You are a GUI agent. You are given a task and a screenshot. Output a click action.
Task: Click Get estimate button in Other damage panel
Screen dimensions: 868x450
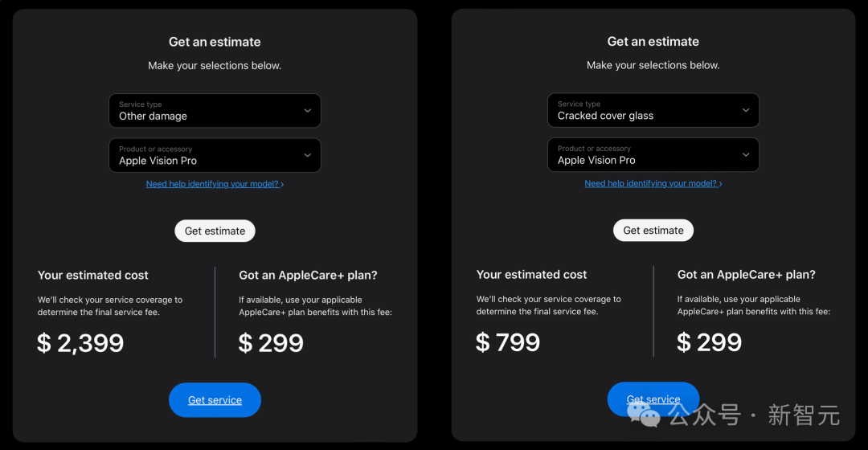pyautogui.click(x=215, y=231)
